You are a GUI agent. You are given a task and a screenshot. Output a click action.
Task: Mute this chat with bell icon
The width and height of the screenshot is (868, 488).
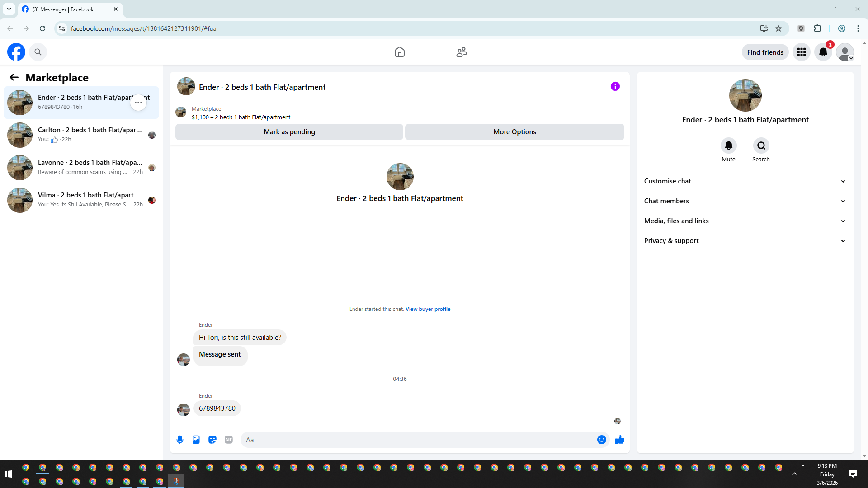728,145
